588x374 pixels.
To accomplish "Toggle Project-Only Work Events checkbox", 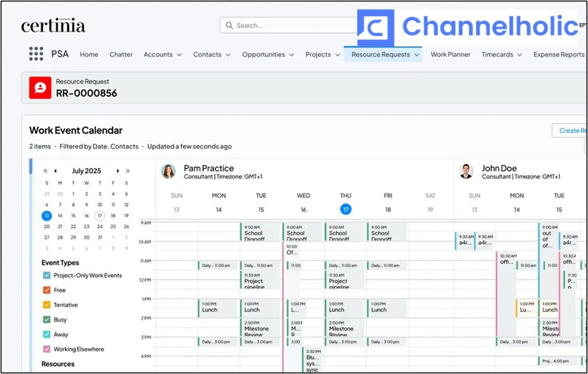I will pos(47,276).
